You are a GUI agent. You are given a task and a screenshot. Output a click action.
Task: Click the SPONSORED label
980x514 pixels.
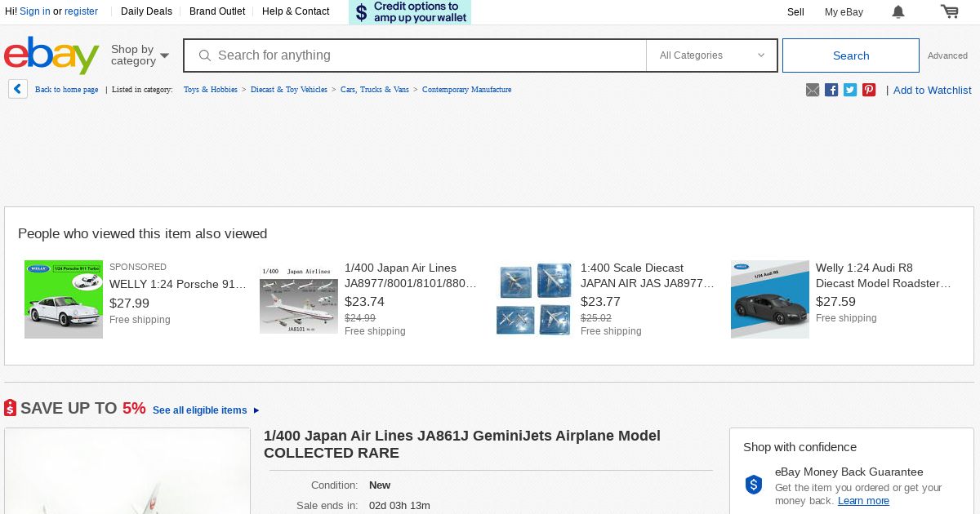pos(138,267)
